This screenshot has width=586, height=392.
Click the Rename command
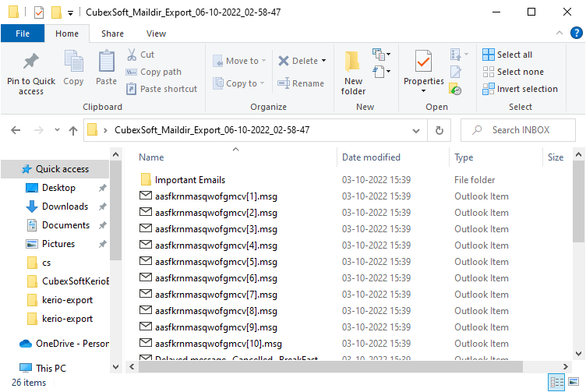coord(301,83)
